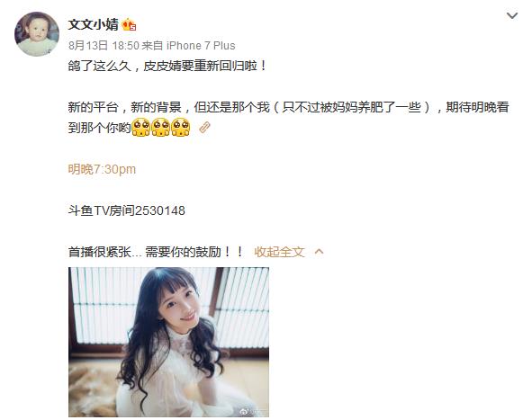Click the 斗鱼TV房间2530148 text line

126,210
